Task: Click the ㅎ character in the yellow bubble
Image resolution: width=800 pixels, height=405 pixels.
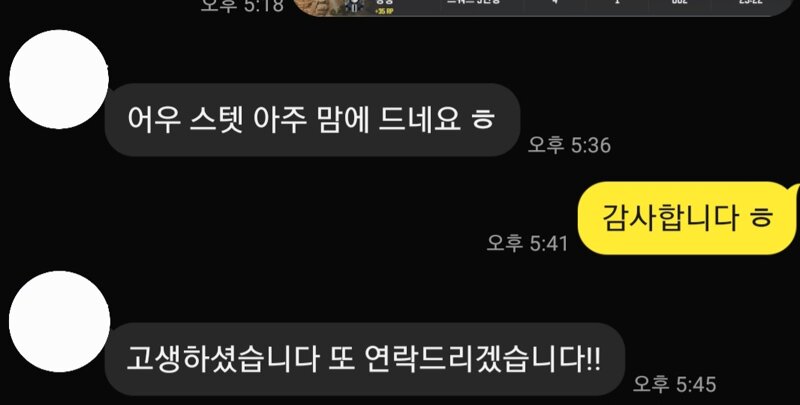Action: (x=761, y=218)
